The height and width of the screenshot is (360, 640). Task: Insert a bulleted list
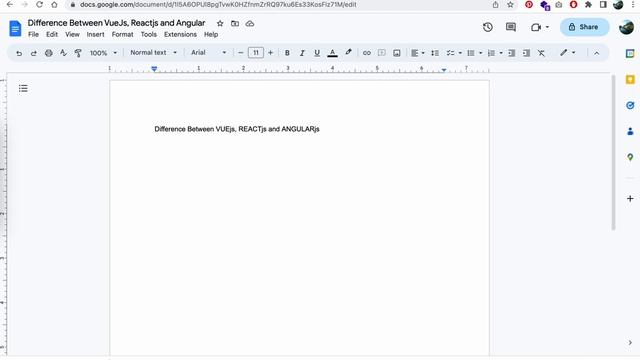click(471, 53)
